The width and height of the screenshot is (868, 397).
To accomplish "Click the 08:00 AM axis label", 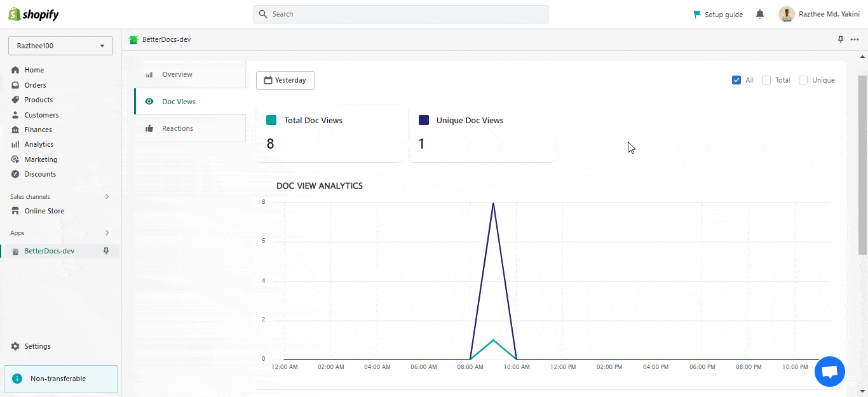I will pyautogui.click(x=470, y=367).
